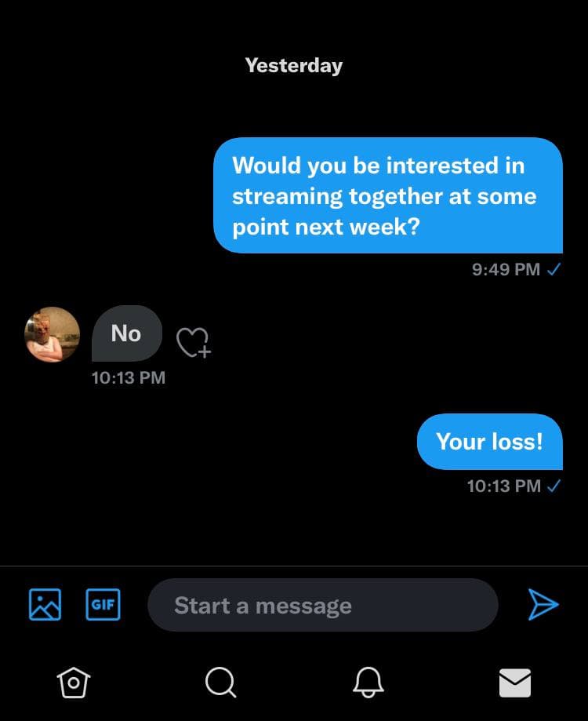Open the Search magnifier icon
588x721 pixels.
[x=220, y=683]
